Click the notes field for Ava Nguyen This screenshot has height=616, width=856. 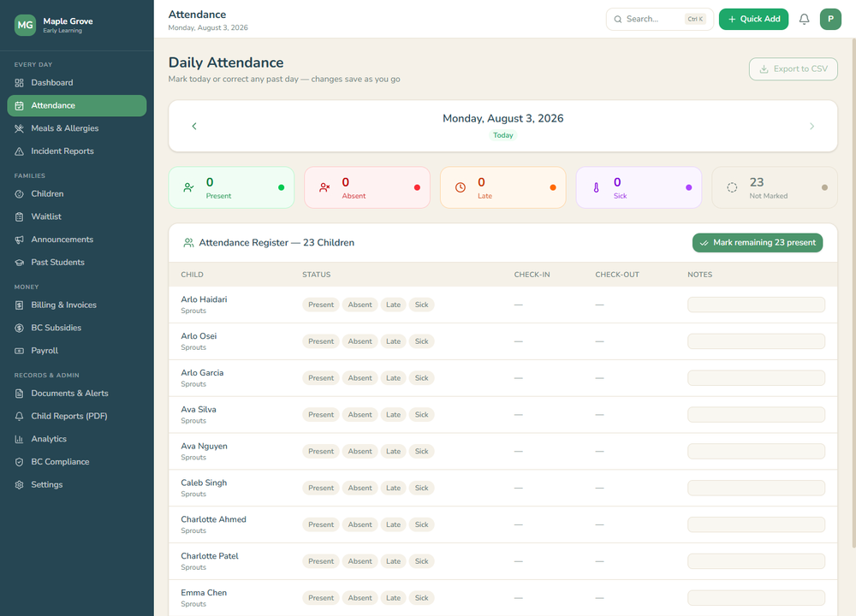pyautogui.click(x=756, y=451)
